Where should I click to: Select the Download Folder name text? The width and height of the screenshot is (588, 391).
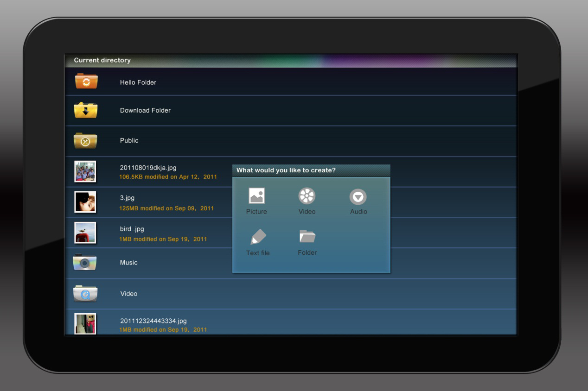tap(145, 110)
